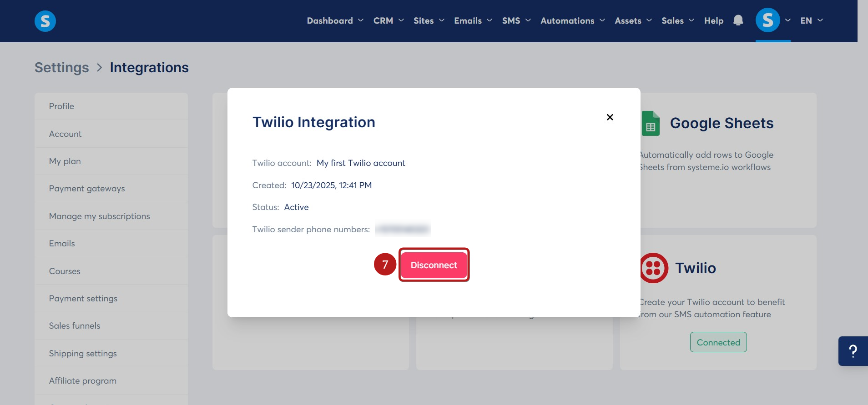Disconnect the Twilio account
This screenshot has width=868, height=405.
(x=434, y=265)
